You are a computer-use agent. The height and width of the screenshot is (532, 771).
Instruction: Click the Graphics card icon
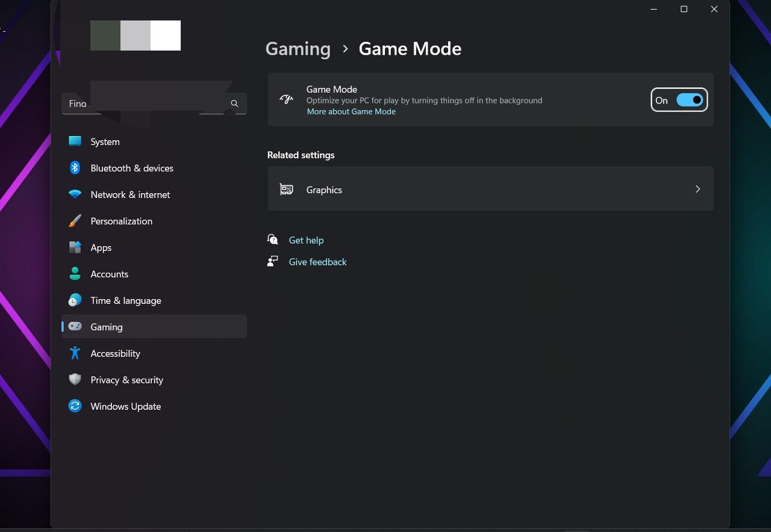[286, 190]
